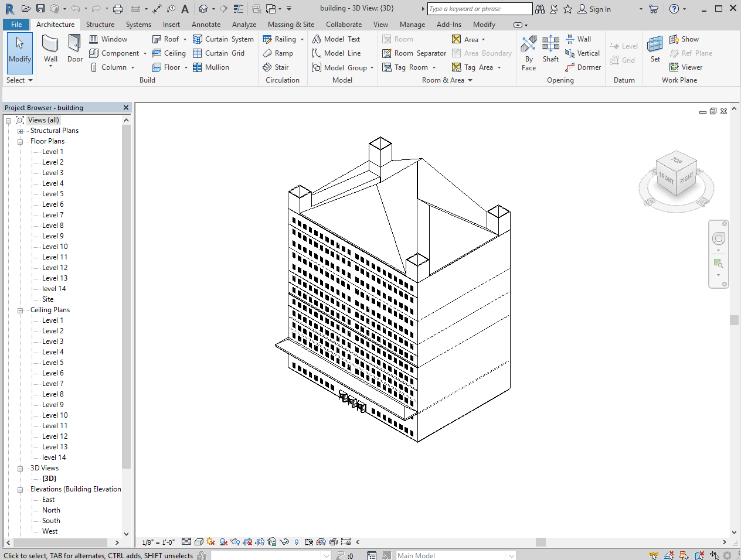Viewport: 741px width, 560px height.
Task: Open the Component dropdown arrow
Action: (145, 53)
